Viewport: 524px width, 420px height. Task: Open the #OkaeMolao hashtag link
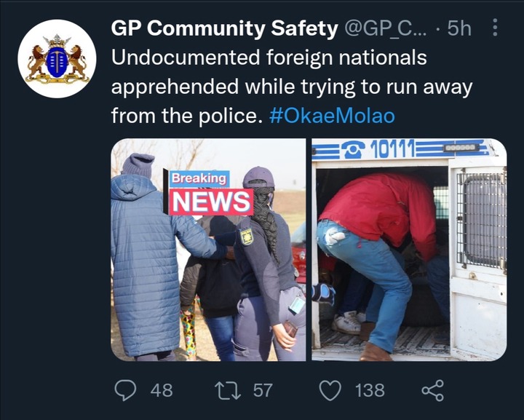(x=332, y=116)
